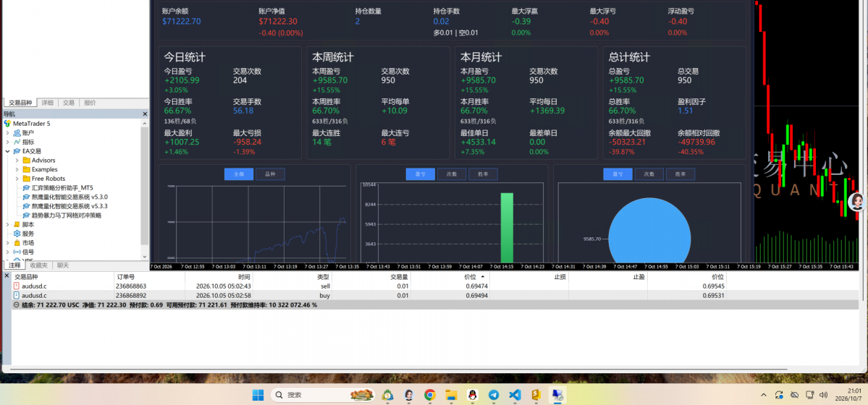This screenshot has height=405, width=868.
Task: Switch to the 详细 tab
Action: click(48, 103)
